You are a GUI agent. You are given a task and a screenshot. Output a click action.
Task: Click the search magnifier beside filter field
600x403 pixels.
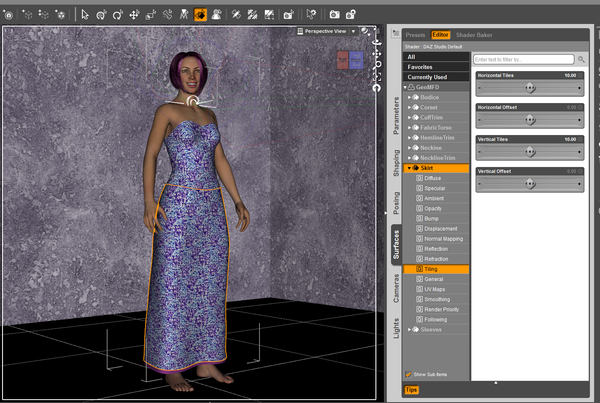click(583, 60)
